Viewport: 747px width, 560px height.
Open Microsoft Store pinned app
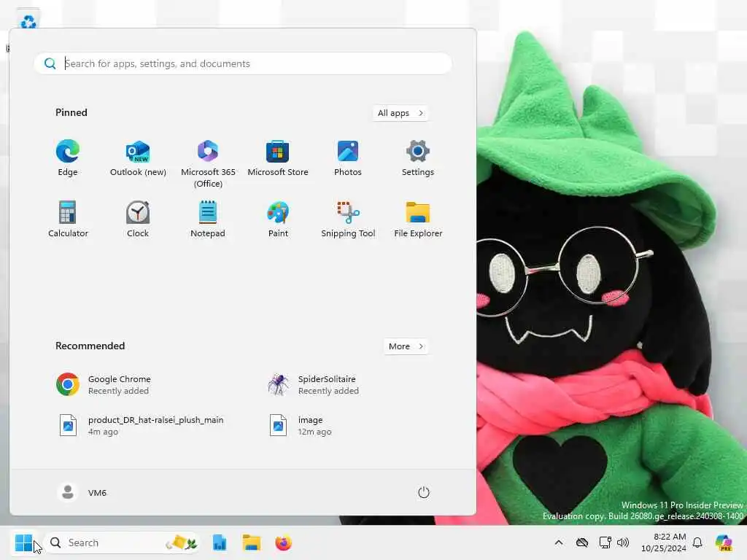[x=278, y=158]
